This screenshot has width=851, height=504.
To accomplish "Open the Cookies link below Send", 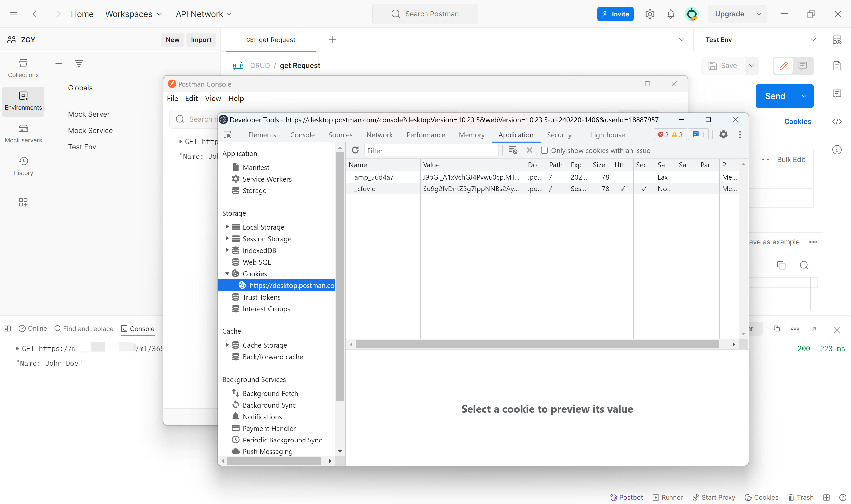I will 798,122.
